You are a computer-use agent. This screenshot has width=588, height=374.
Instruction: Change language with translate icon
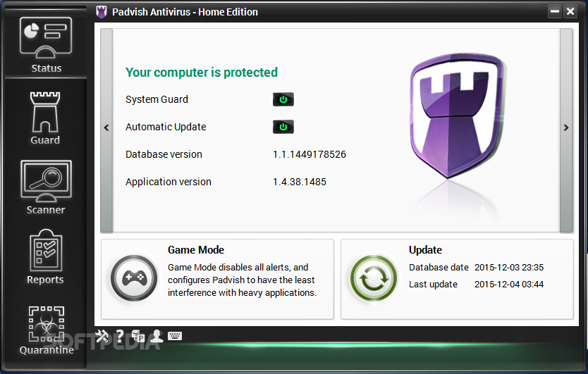138,336
